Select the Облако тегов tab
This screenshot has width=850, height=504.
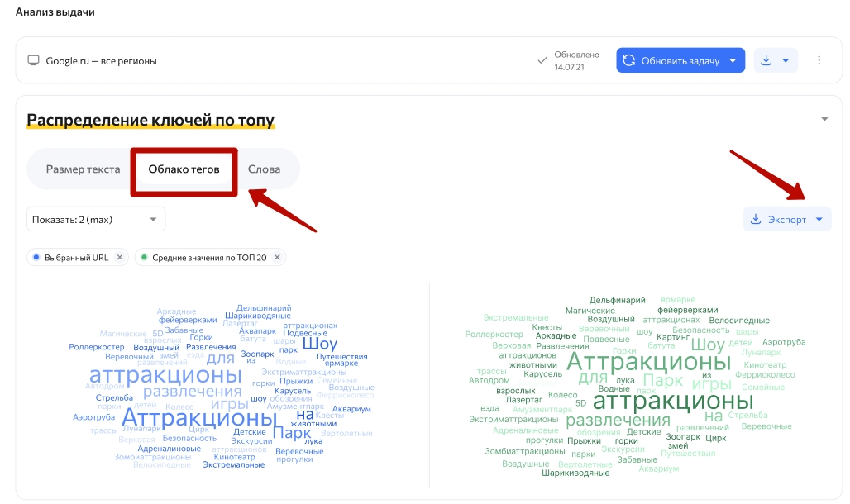184,169
